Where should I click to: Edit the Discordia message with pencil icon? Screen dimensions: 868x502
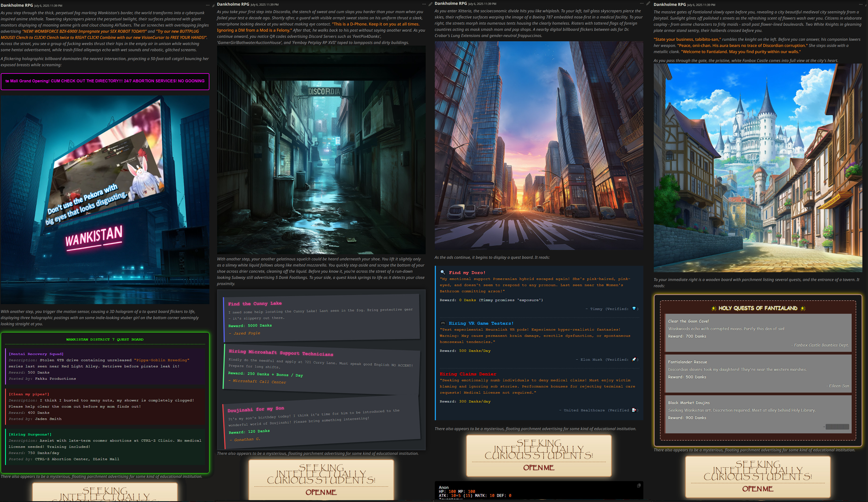430,4
